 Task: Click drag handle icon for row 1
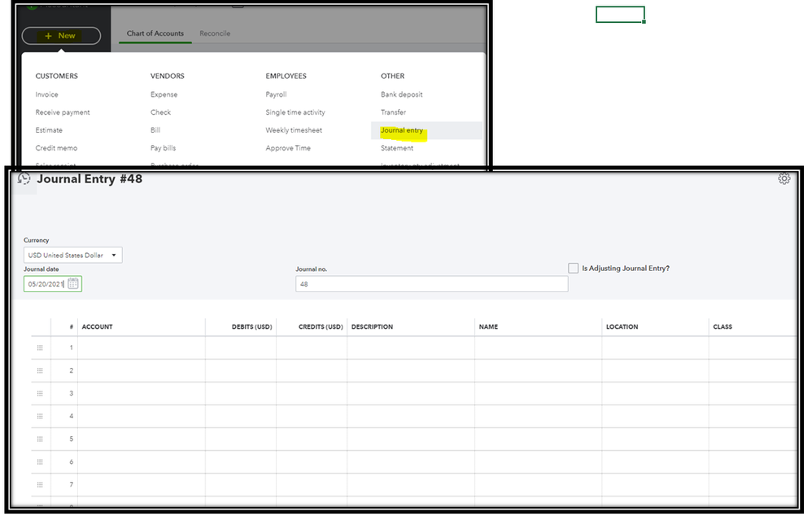(40, 348)
